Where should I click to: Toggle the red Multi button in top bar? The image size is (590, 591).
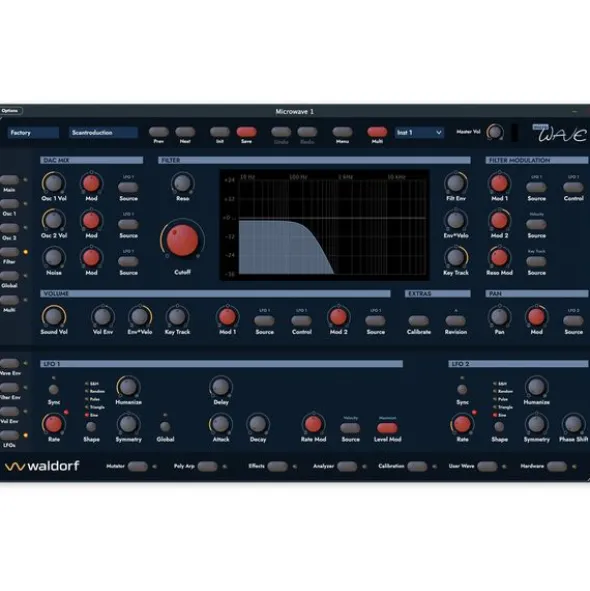377,132
